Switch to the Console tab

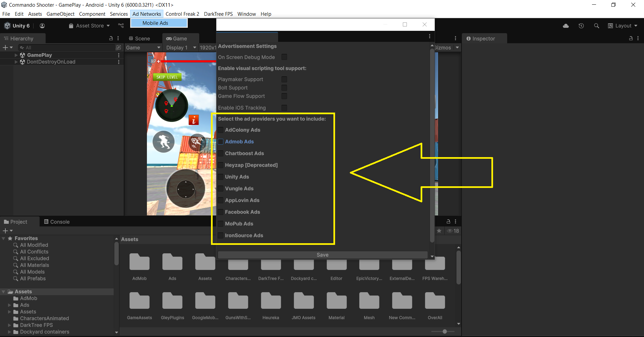57,222
